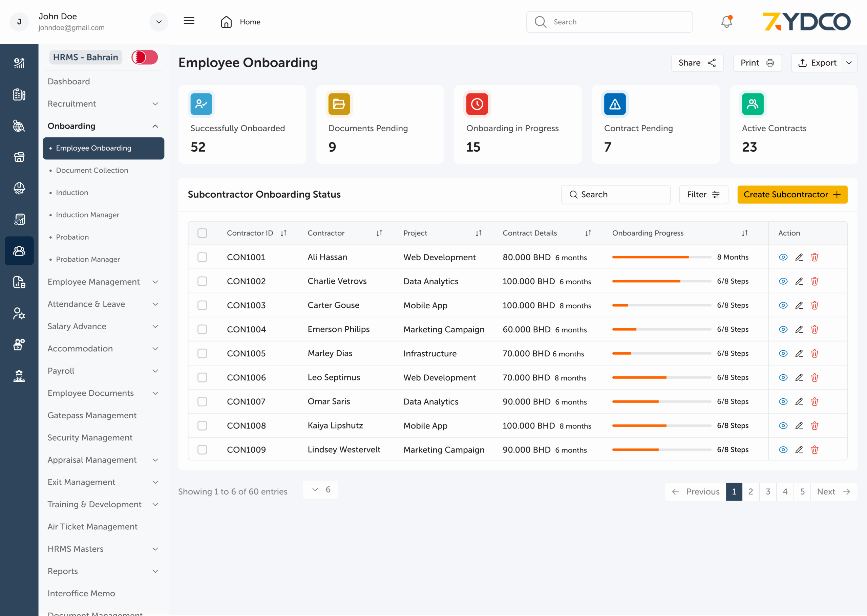
Task: Open the Export dropdown arrow
Action: [849, 63]
